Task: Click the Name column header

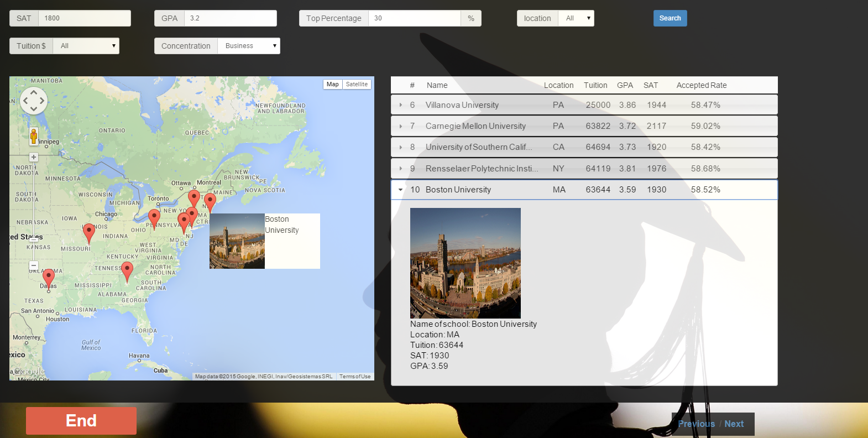Action: [437, 85]
